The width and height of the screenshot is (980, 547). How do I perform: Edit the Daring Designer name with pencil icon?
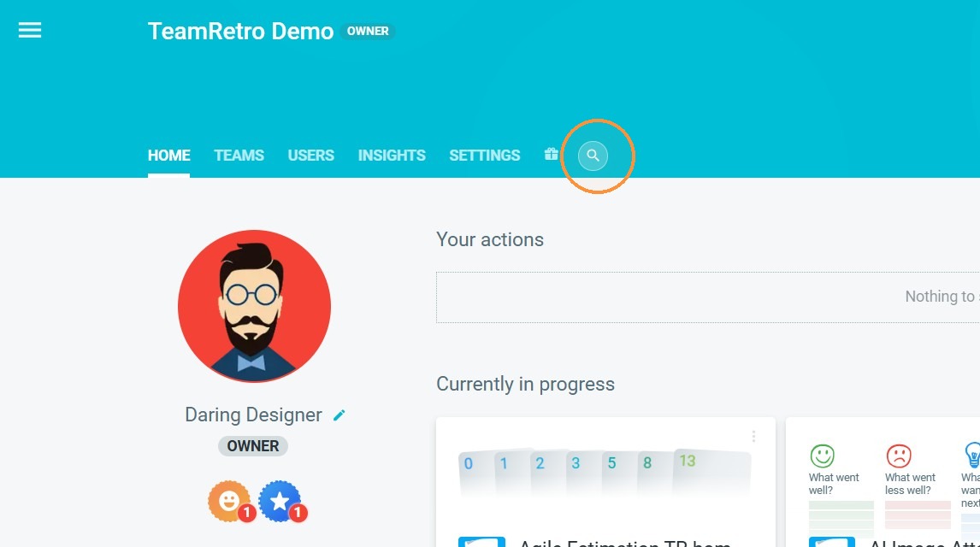tap(339, 415)
